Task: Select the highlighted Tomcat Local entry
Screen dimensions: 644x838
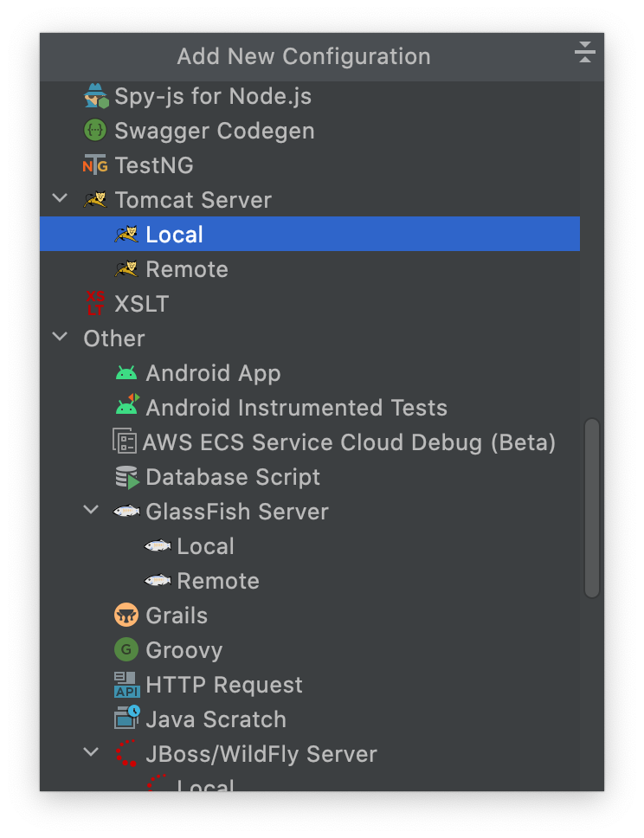Action: coord(310,234)
